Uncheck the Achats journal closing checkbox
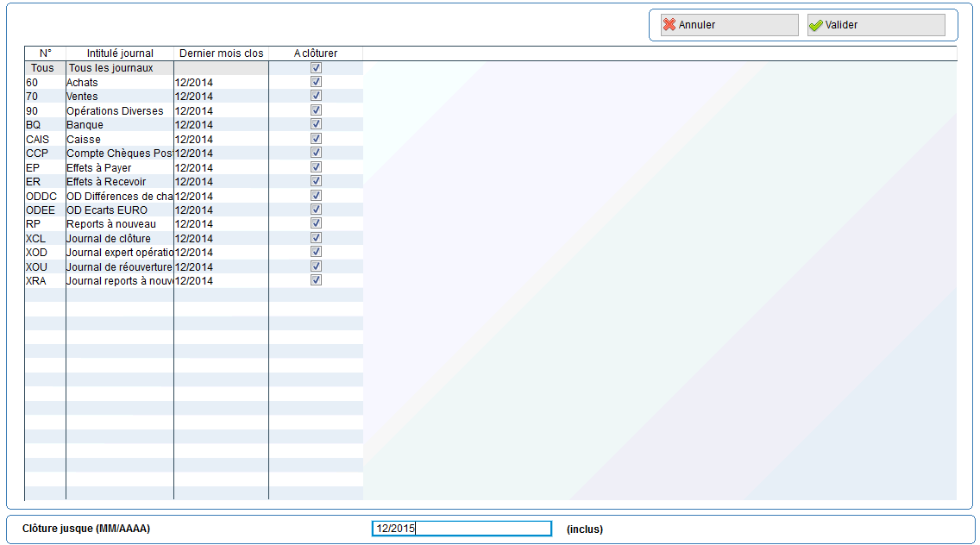980x545 pixels. (x=316, y=82)
